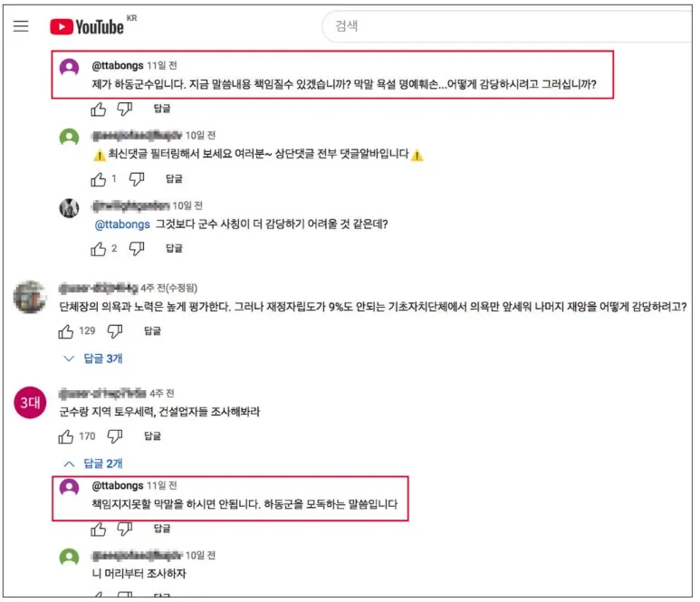The image size is (700, 602).
Task: Dislike @ttabongs 하동군을 모독하는 reply
Action: click(x=125, y=530)
